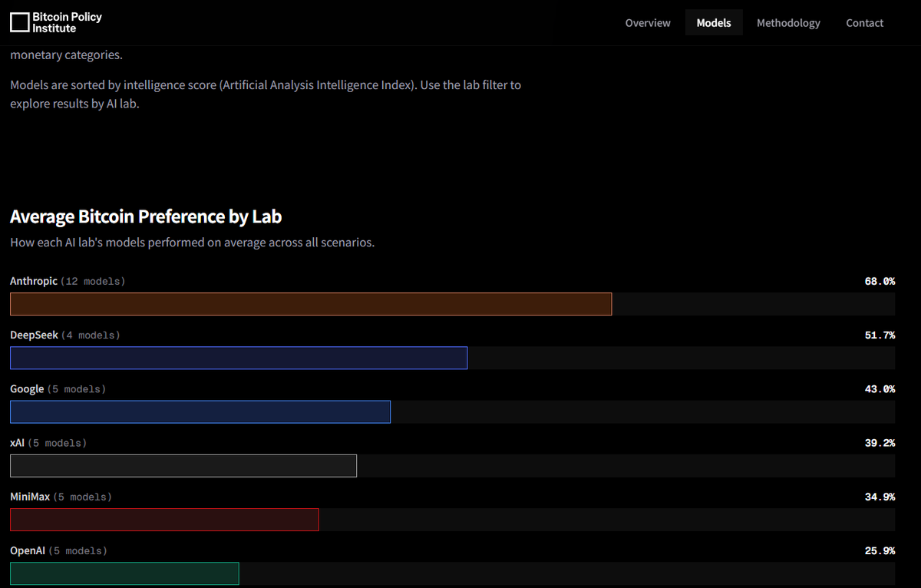Image resolution: width=921 pixels, height=588 pixels.
Task: Click the 39.2% value for xAI
Action: (880, 443)
